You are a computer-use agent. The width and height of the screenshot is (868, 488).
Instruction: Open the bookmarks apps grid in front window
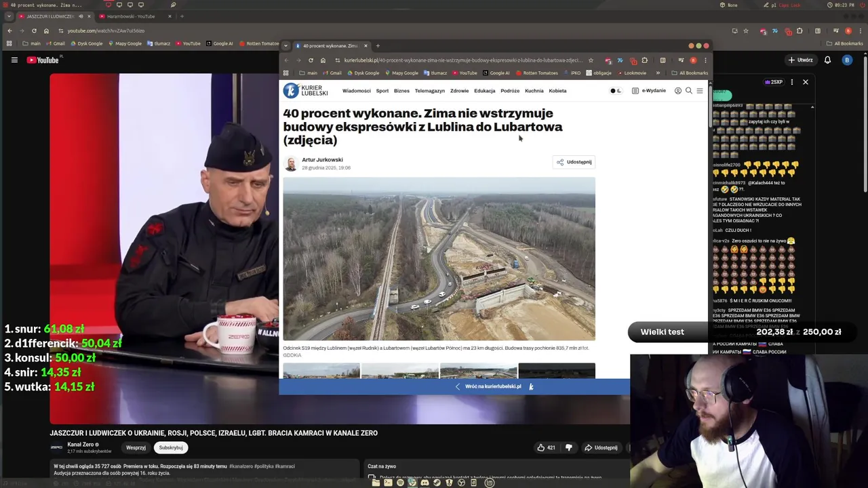coord(285,73)
